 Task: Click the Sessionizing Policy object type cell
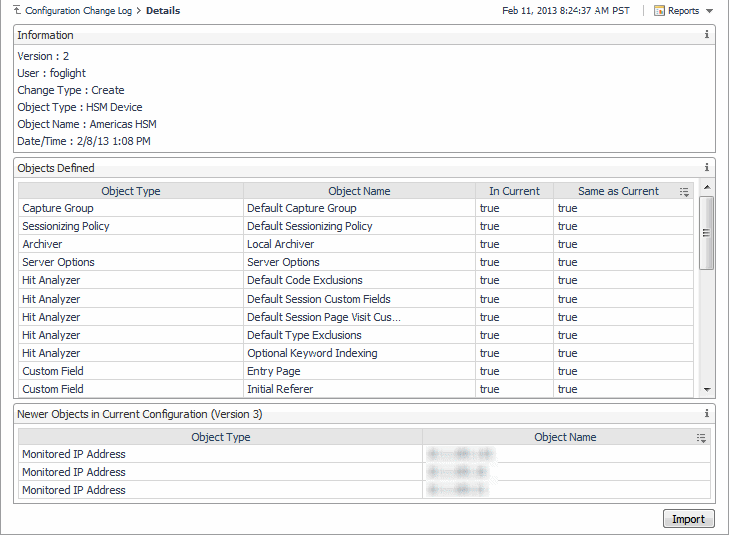pyautogui.click(x=131, y=226)
